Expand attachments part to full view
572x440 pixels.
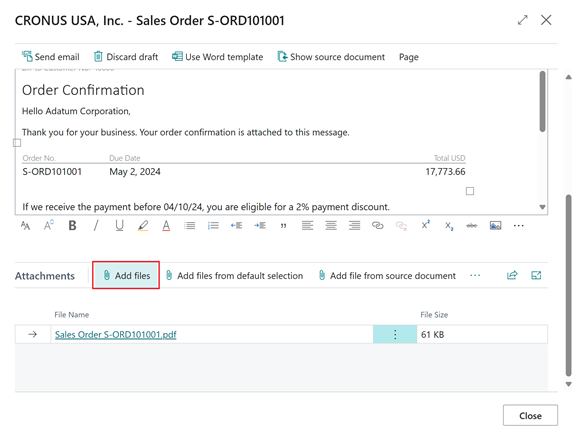[x=536, y=275]
